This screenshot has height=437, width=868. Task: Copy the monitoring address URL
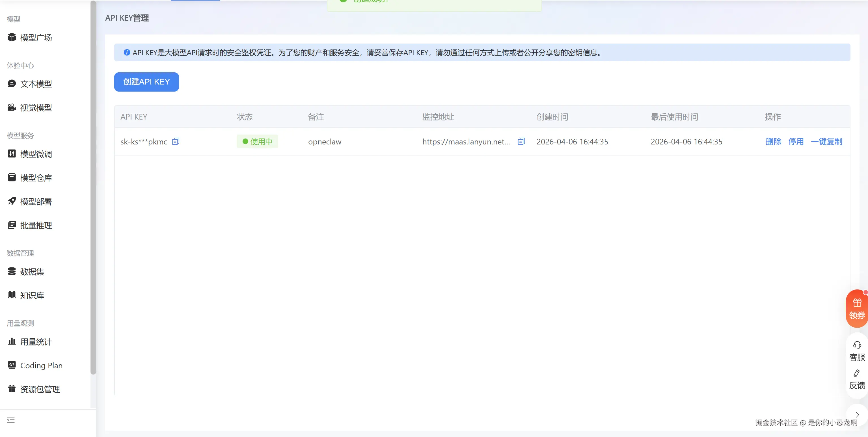pyautogui.click(x=521, y=142)
